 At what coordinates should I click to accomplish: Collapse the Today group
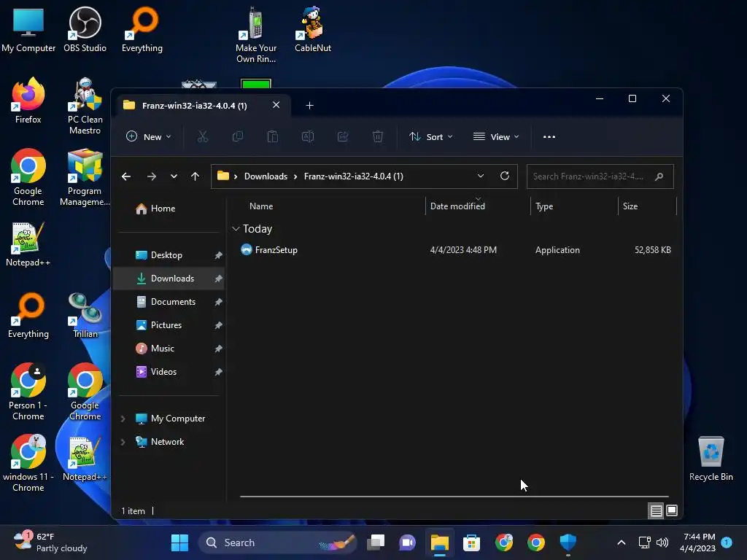tap(236, 229)
